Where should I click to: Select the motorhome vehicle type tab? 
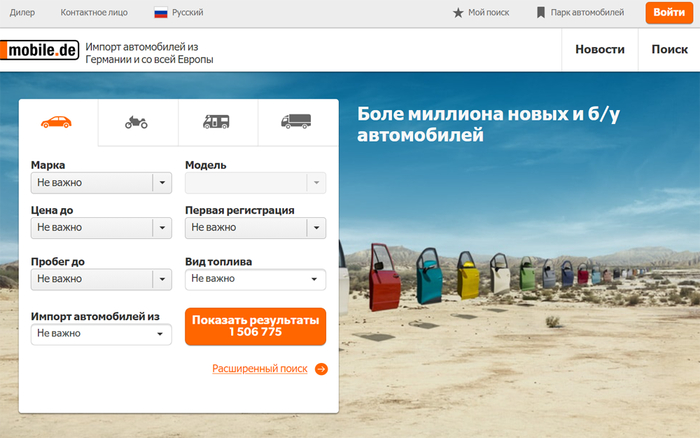(217, 123)
